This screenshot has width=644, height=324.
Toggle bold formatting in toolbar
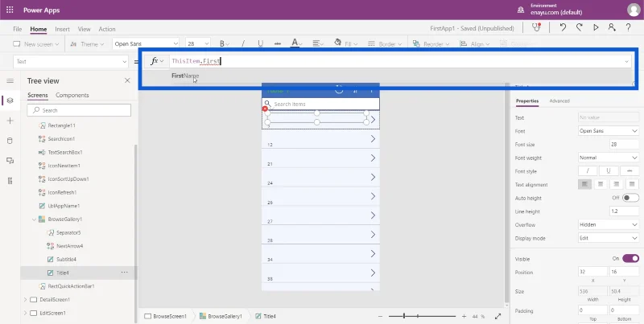222,44
